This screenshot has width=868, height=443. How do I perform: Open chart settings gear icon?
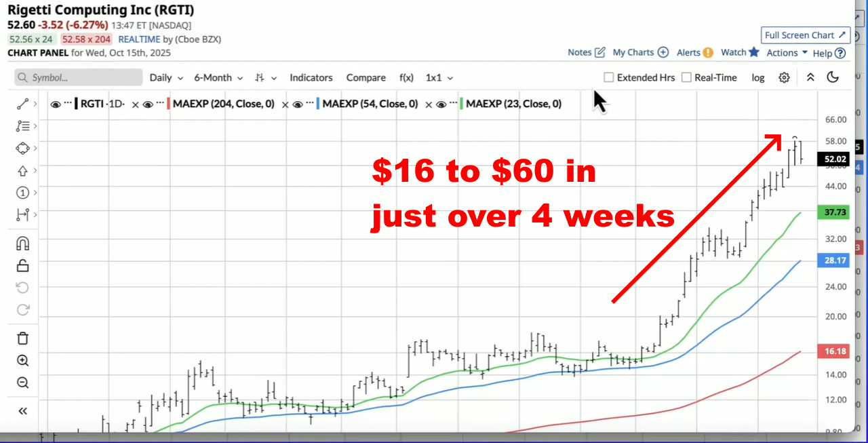pyautogui.click(x=784, y=77)
